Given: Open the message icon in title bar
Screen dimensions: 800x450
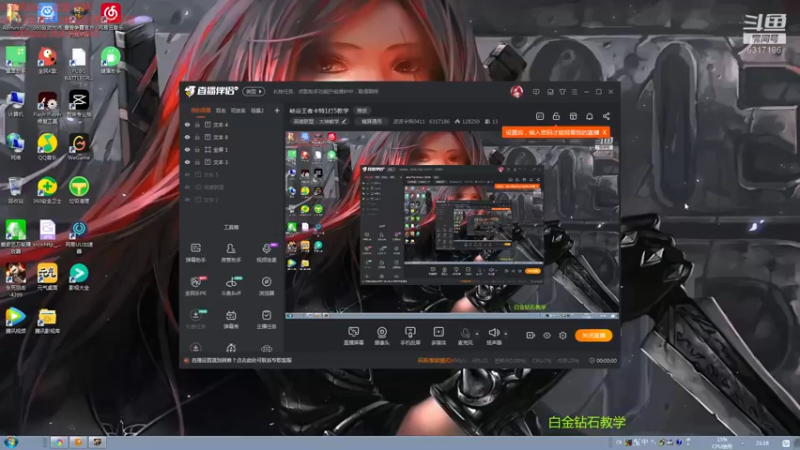Looking at the screenshot, I should coord(536,92).
